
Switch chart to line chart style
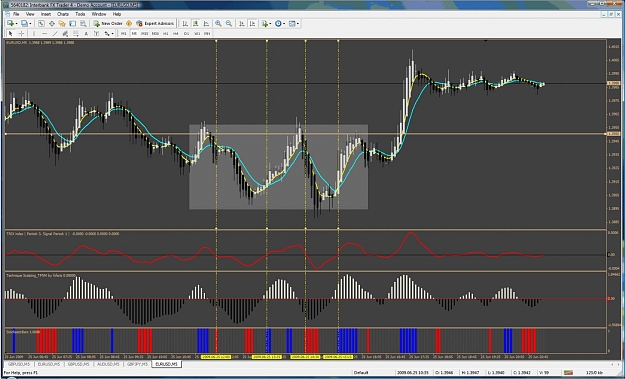point(206,24)
